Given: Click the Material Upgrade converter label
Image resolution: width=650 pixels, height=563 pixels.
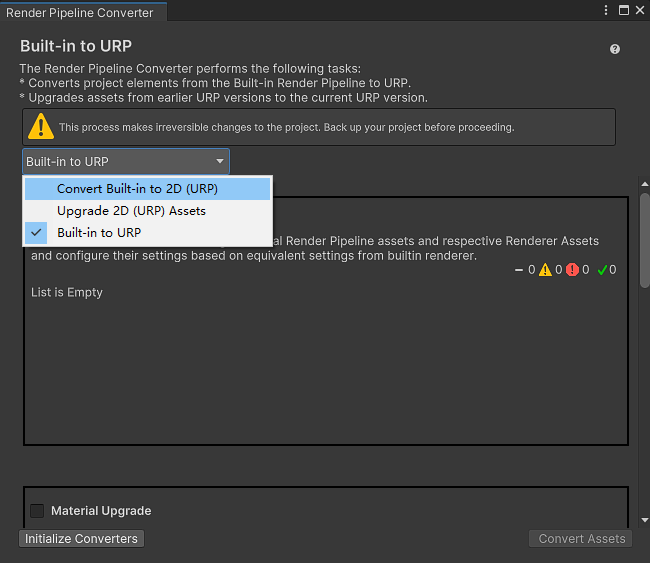Looking at the screenshot, I should tap(101, 511).
